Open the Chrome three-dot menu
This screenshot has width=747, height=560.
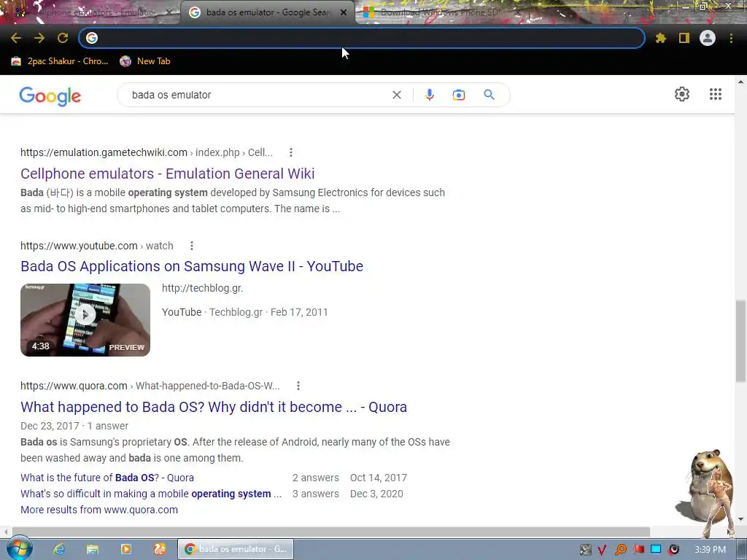pyautogui.click(x=731, y=38)
